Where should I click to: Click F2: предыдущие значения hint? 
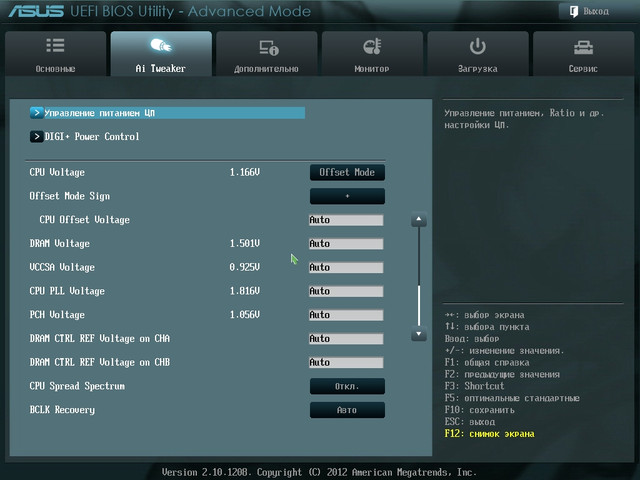coord(502,374)
